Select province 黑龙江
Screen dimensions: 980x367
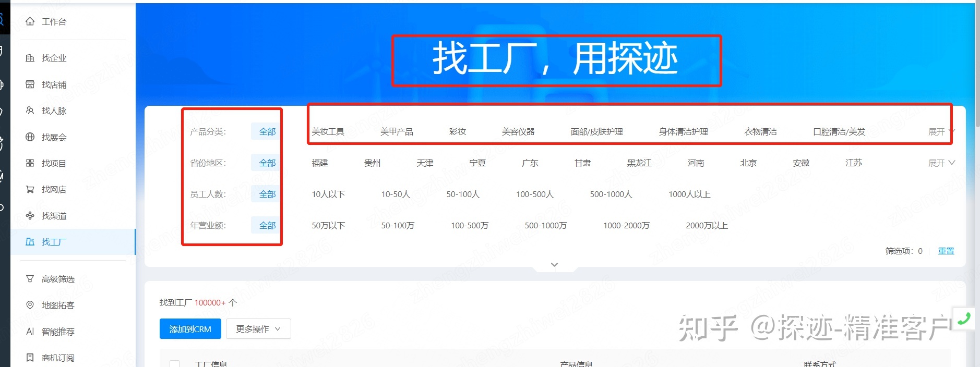pyautogui.click(x=639, y=163)
